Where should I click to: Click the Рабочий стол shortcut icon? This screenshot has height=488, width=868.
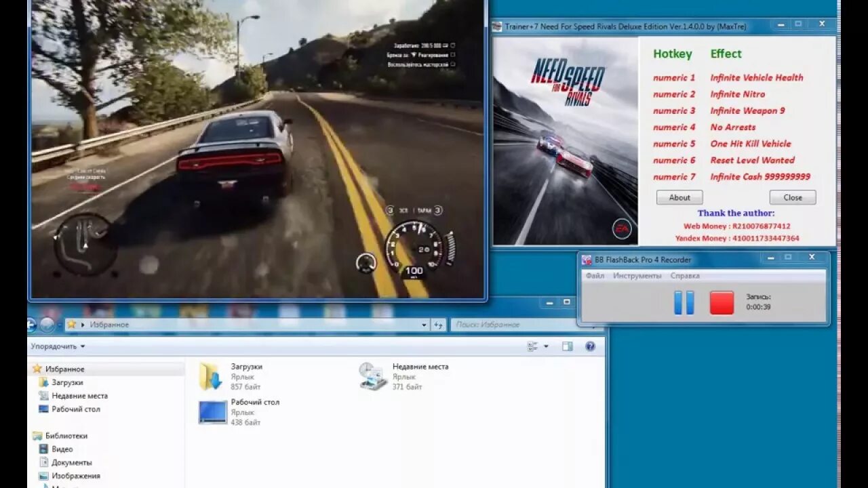(212, 412)
